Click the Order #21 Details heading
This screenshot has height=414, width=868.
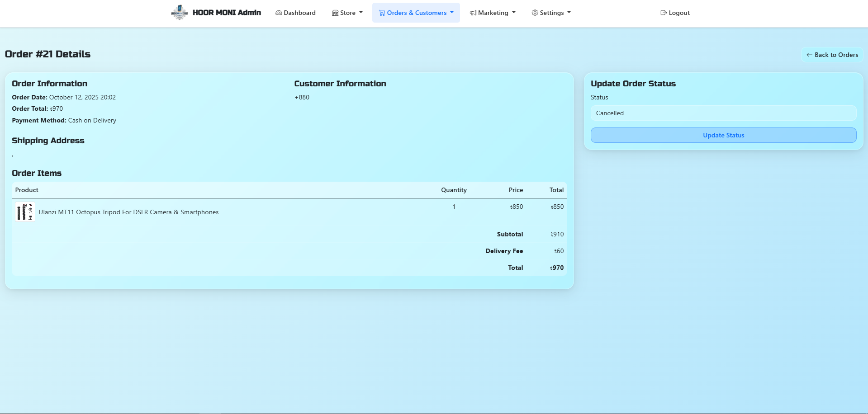[x=47, y=54]
